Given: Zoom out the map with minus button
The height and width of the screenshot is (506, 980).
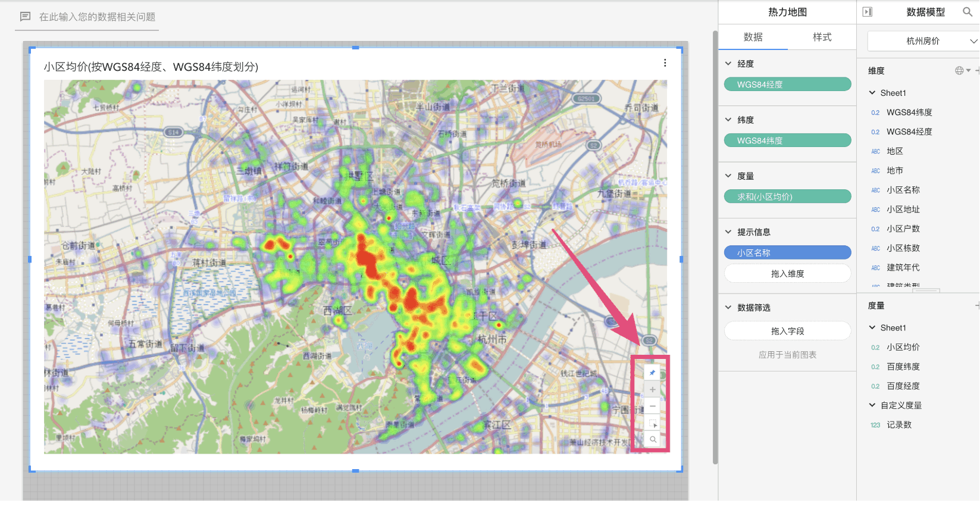Looking at the screenshot, I should [652, 406].
